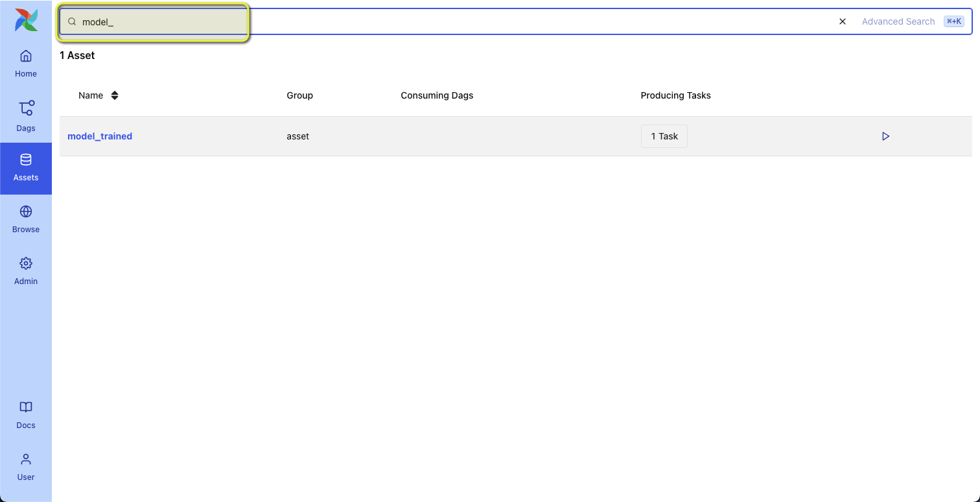The height and width of the screenshot is (502, 980).
Task: Trigger event for model_trained asset
Action: 885,136
